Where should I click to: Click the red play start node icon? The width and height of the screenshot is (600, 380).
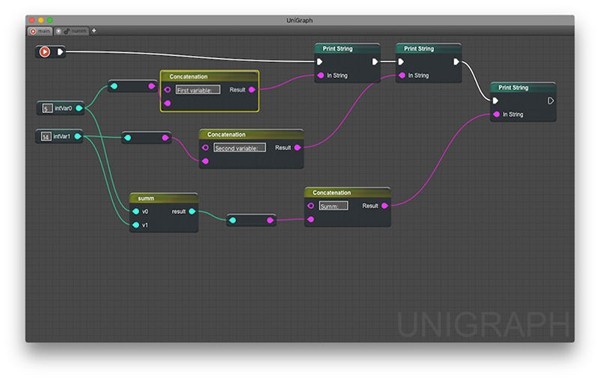pyautogui.click(x=45, y=52)
